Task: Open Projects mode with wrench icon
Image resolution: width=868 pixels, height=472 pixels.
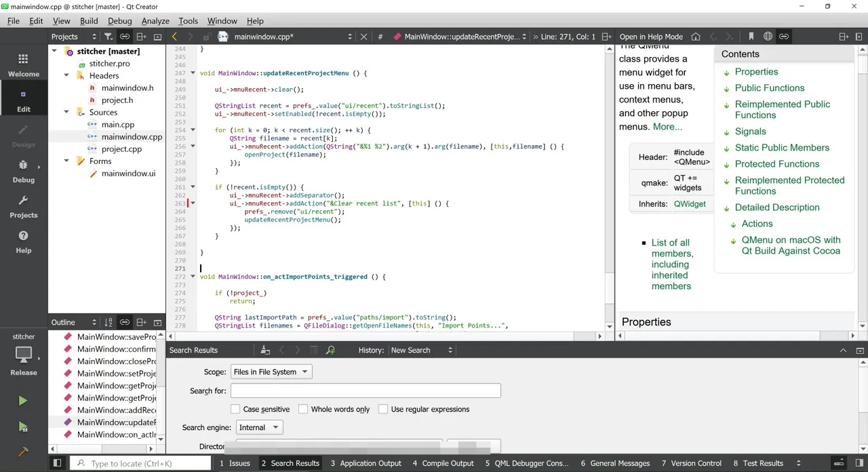Action: point(24,206)
